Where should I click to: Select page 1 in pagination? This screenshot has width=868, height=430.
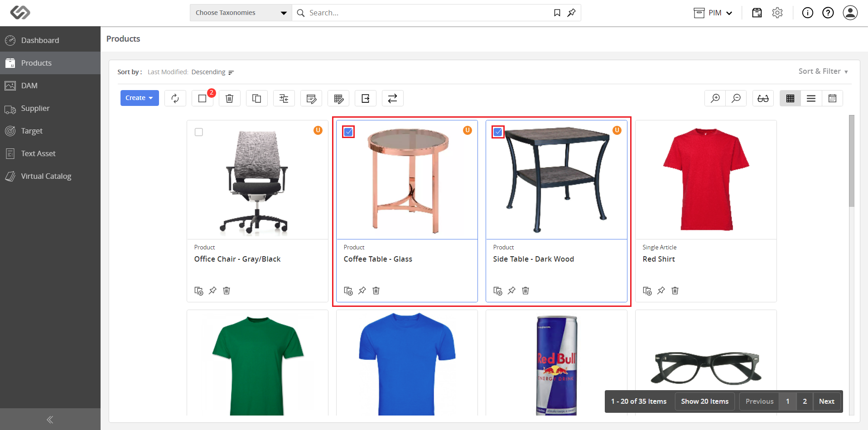788,401
